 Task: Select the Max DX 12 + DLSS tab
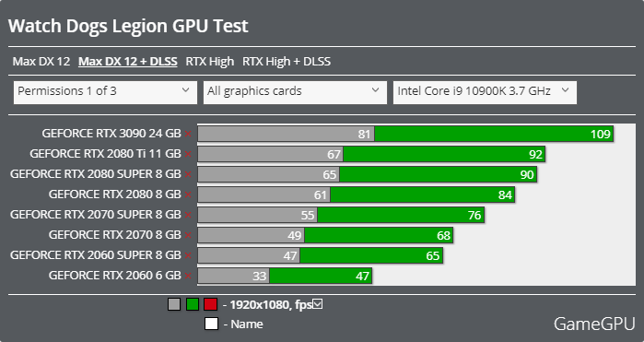pos(128,62)
